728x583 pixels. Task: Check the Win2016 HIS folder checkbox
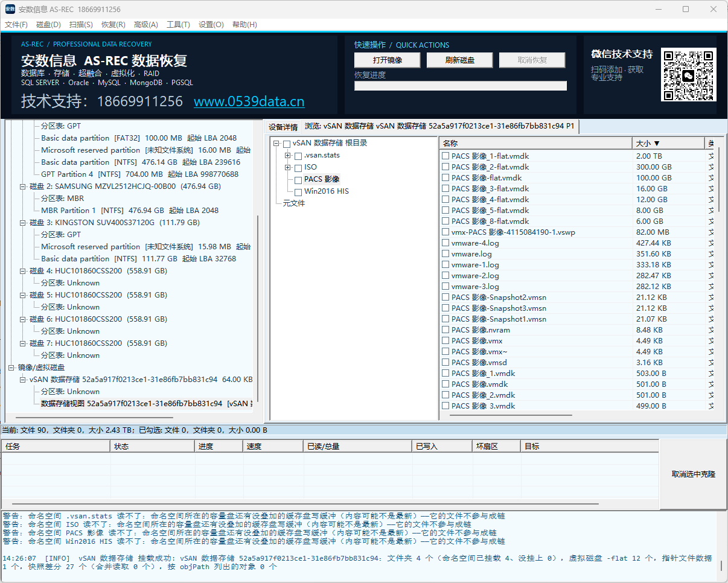tap(298, 192)
